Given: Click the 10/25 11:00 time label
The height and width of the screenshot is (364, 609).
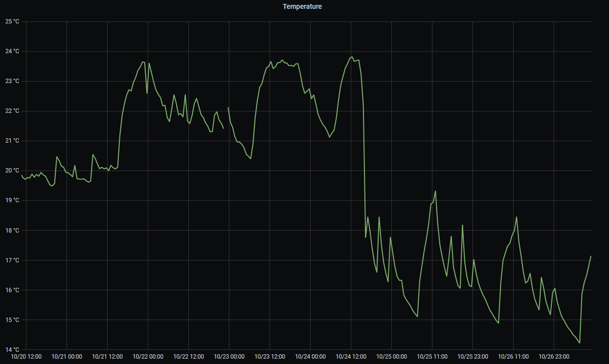Looking at the screenshot, I should pyautogui.click(x=432, y=357).
